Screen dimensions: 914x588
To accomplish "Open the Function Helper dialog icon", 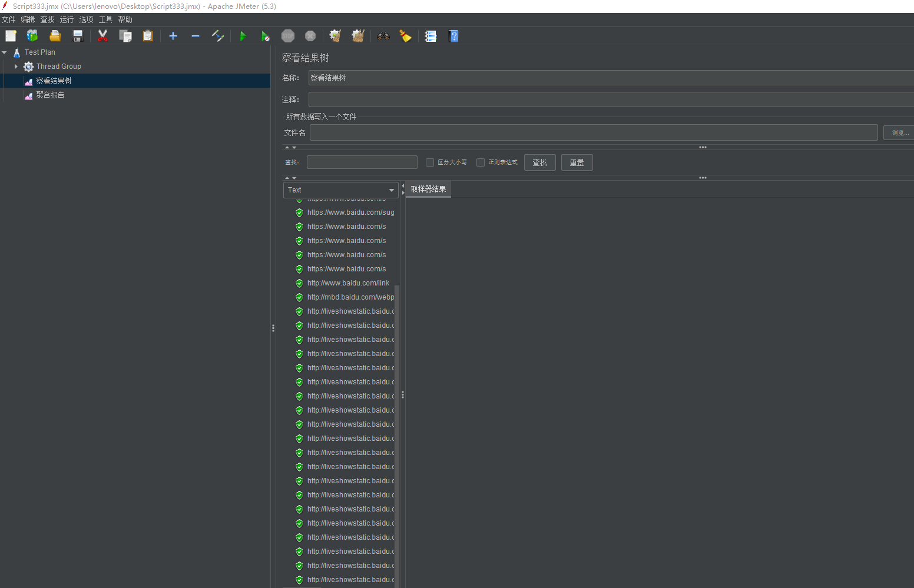I will [430, 36].
